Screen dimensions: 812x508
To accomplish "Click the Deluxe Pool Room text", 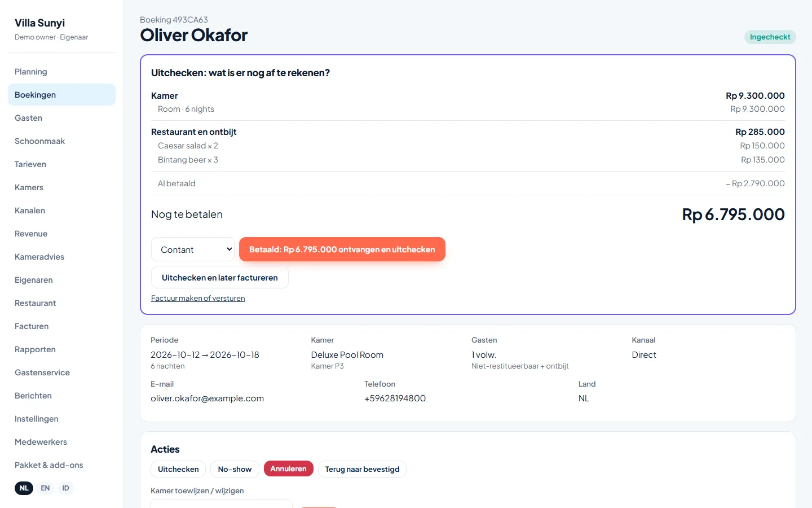I will 347,355.
